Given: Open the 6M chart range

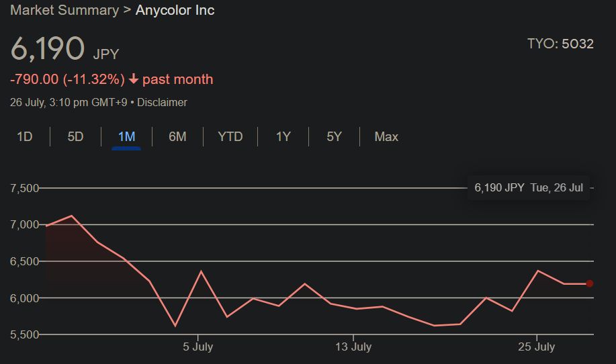Looking at the screenshot, I should point(177,137).
